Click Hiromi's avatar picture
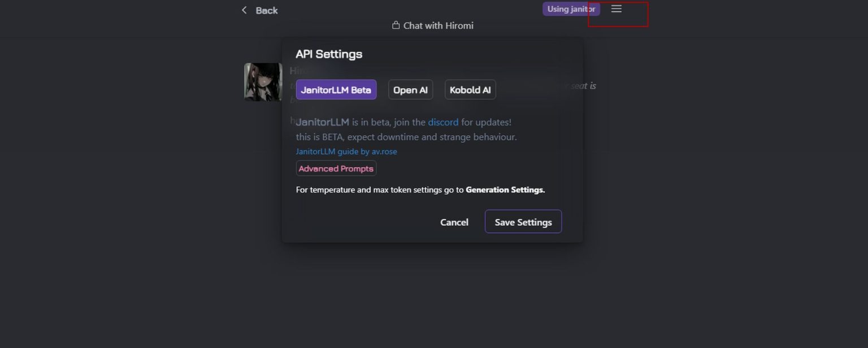Image resolution: width=868 pixels, height=348 pixels. (x=263, y=82)
